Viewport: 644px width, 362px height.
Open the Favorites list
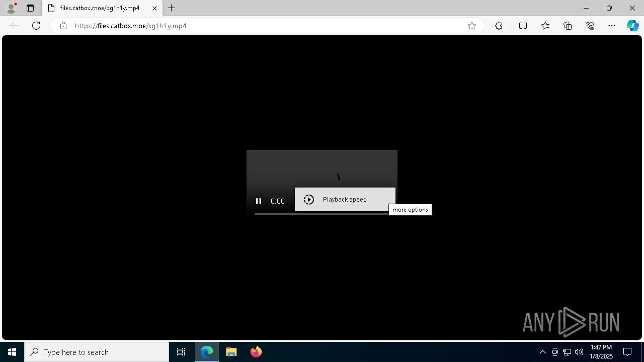click(x=545, y=26)
